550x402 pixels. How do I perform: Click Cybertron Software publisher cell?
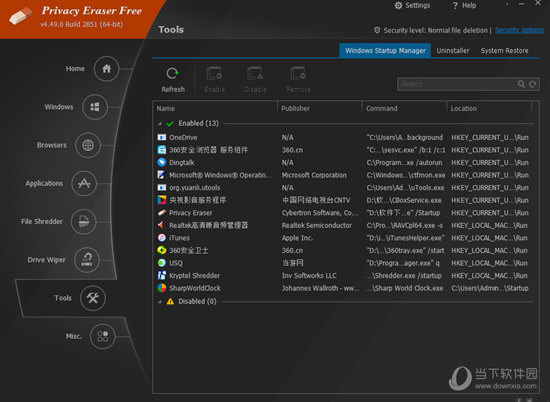tap(320, 213)
